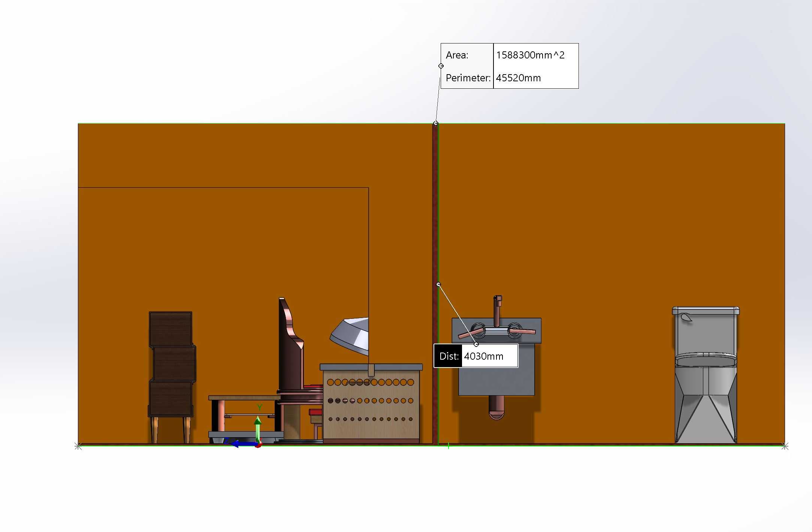The height and width of the screenshot is (532, 812).
Task: Click the sketch endpoint at bottom-right corner
Action: tap(785, 446)
